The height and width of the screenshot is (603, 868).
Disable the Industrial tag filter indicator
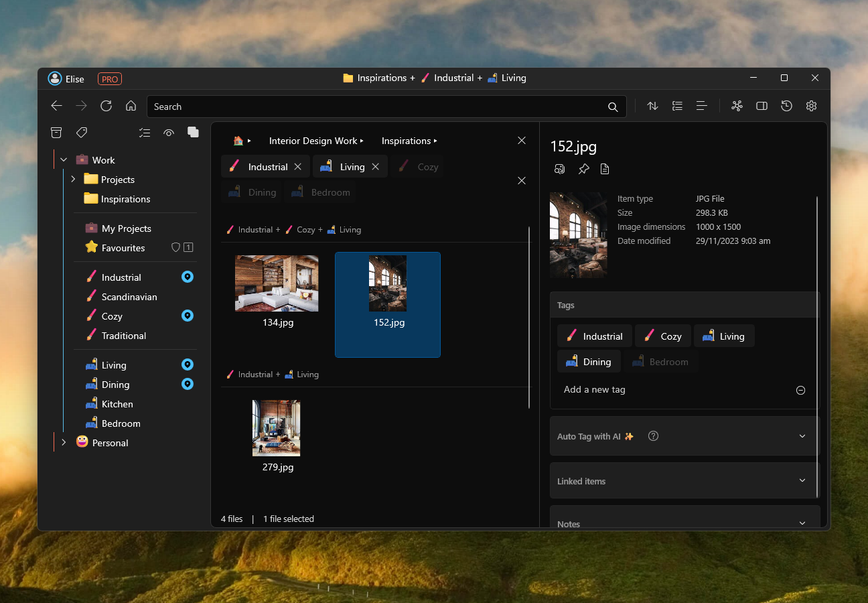point(187,276)
